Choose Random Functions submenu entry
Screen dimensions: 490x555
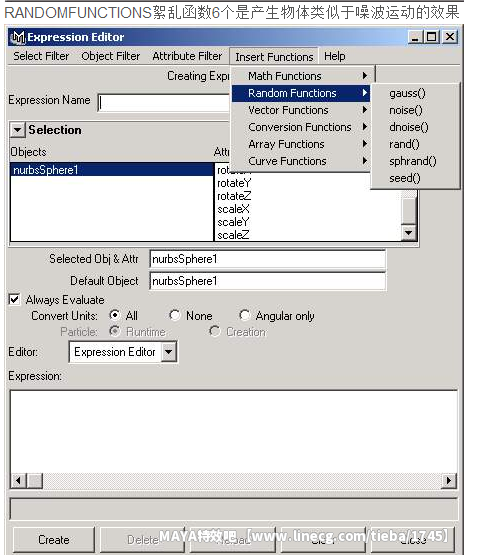click(301, 93)
